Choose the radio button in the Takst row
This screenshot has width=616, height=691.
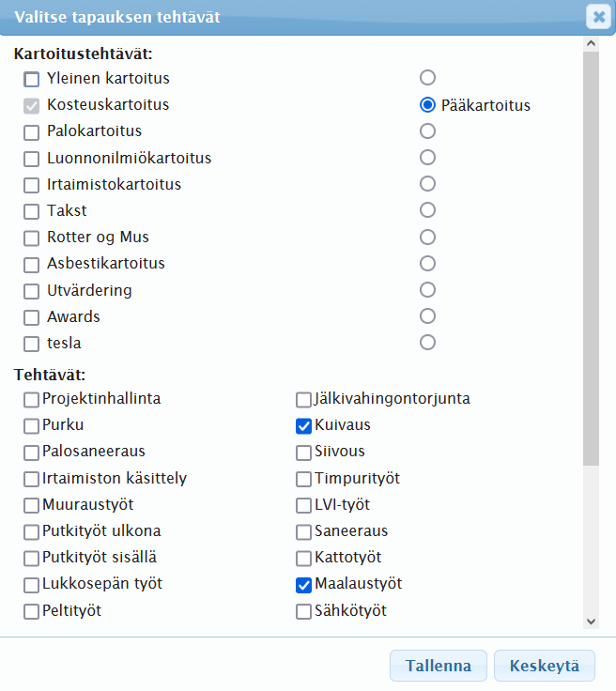point(428,210)
